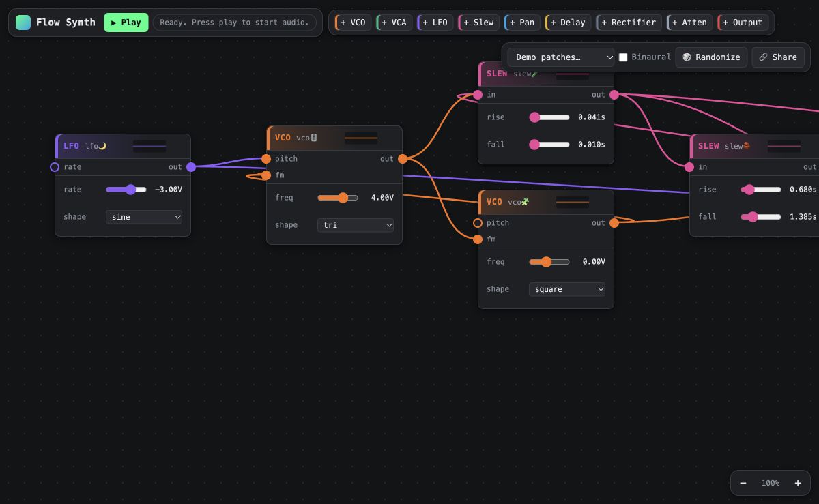
Task: Add a Pan module
Action: point(522,23)
